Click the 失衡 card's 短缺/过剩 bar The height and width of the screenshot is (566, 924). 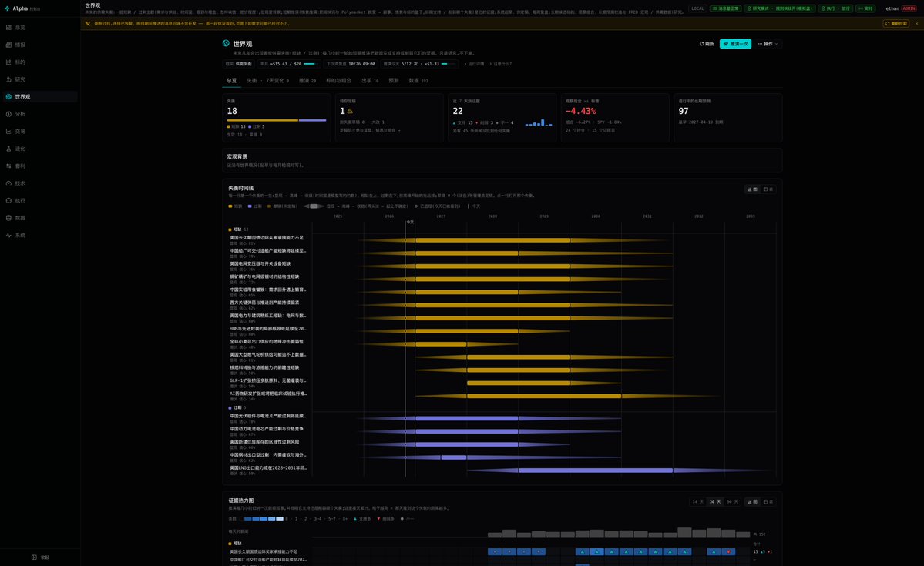point(277,120)
